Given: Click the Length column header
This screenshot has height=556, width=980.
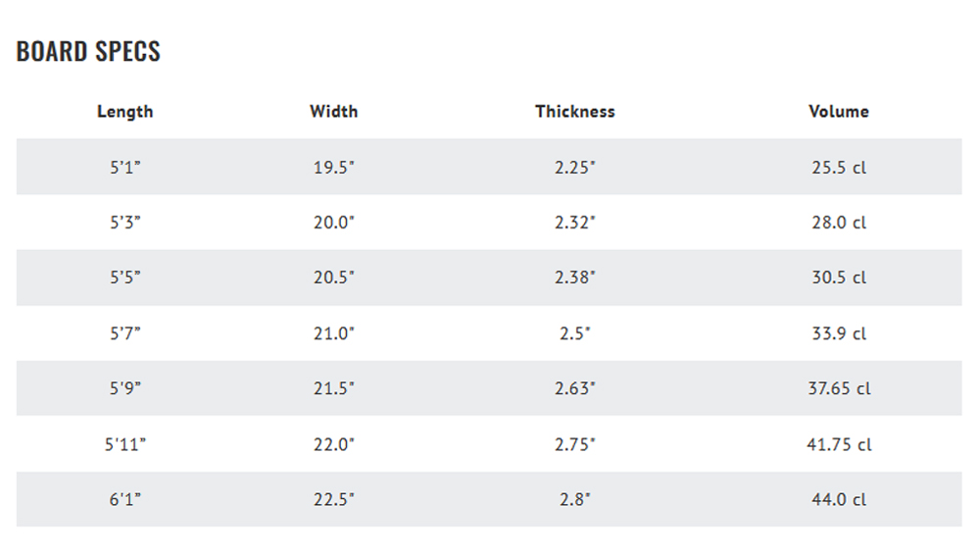Looking at the screenshot, I should click(125, 112).
